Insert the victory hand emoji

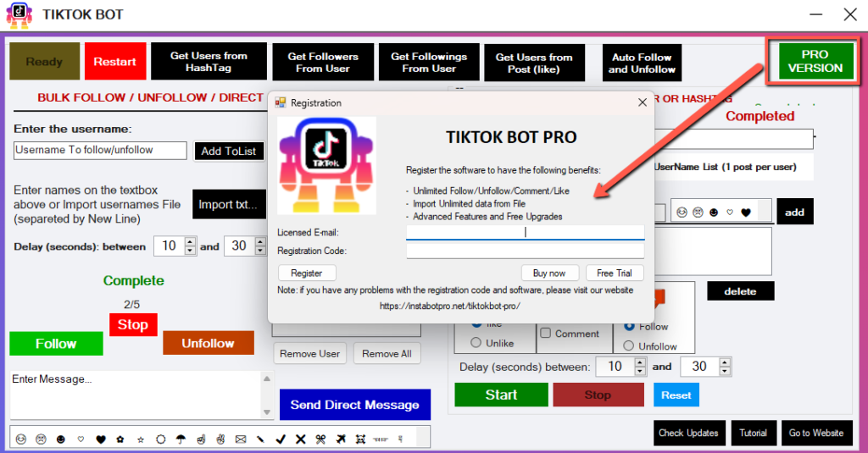pos(220,439)
